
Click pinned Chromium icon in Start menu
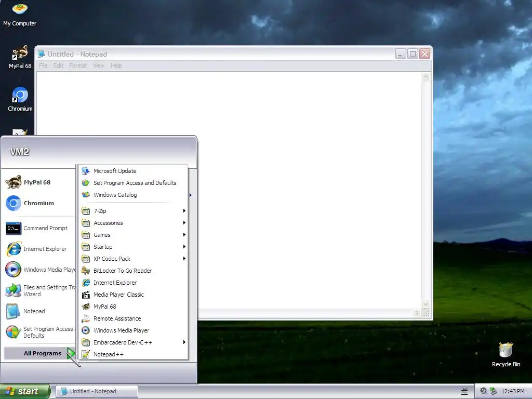point(14,203)
